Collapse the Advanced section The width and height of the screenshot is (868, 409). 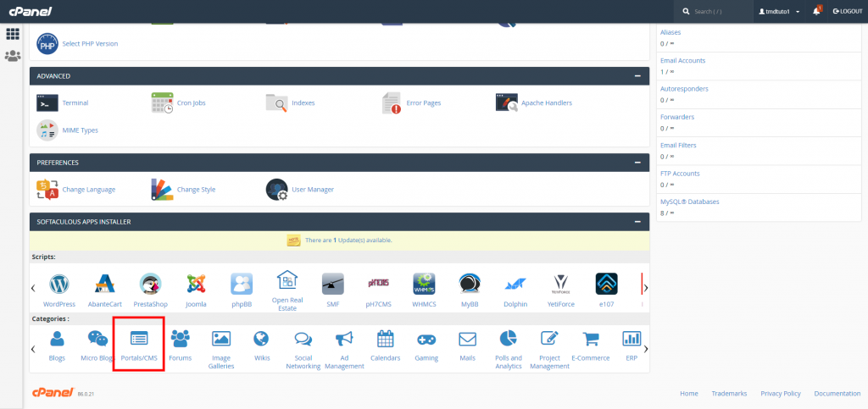[x=637, y=76]
